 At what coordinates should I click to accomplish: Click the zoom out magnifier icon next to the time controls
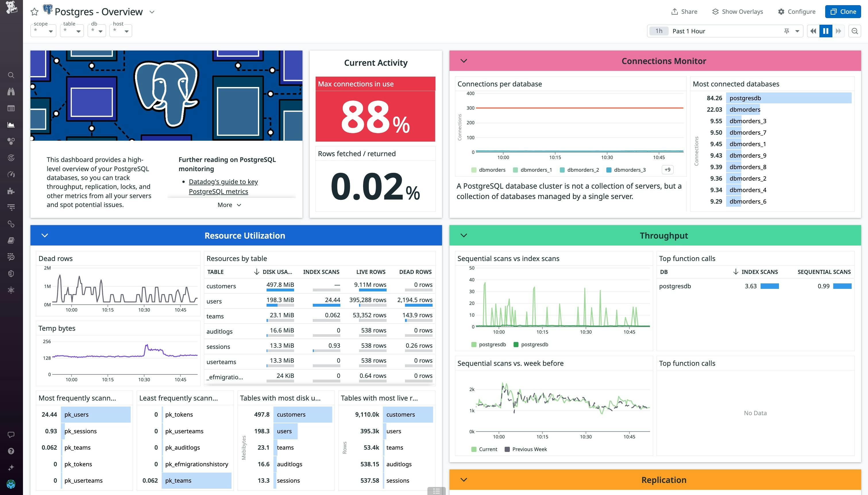tap(855, 31)
